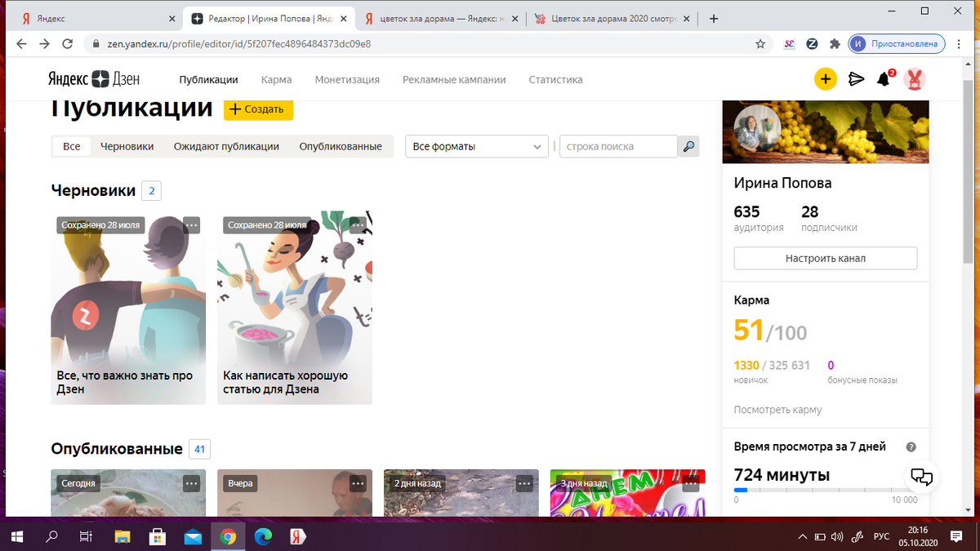Open Mail app from taskbar
This screenshot has width=980, height=551.
pyautogui.click(x=193, y=536)
